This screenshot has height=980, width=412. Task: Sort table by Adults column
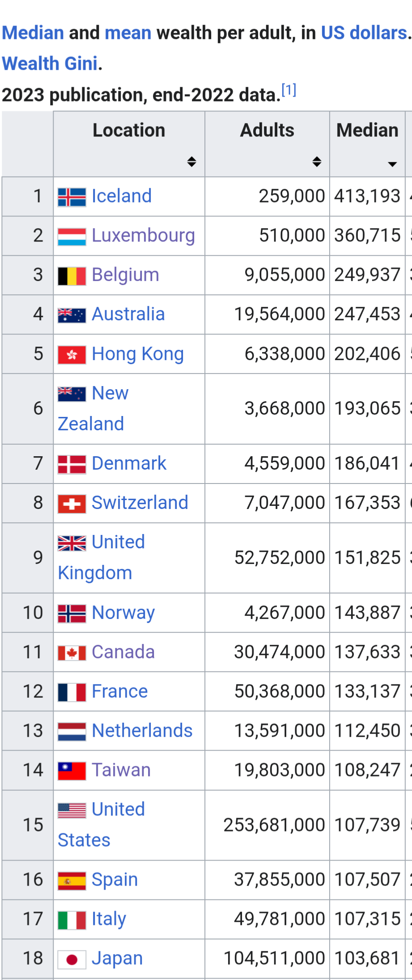tap(317, 161)
